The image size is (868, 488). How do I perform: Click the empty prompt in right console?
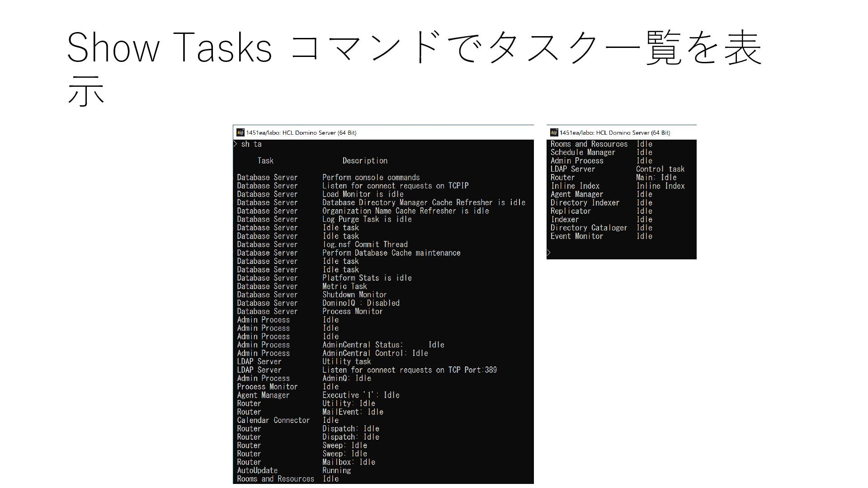point(549,253)
